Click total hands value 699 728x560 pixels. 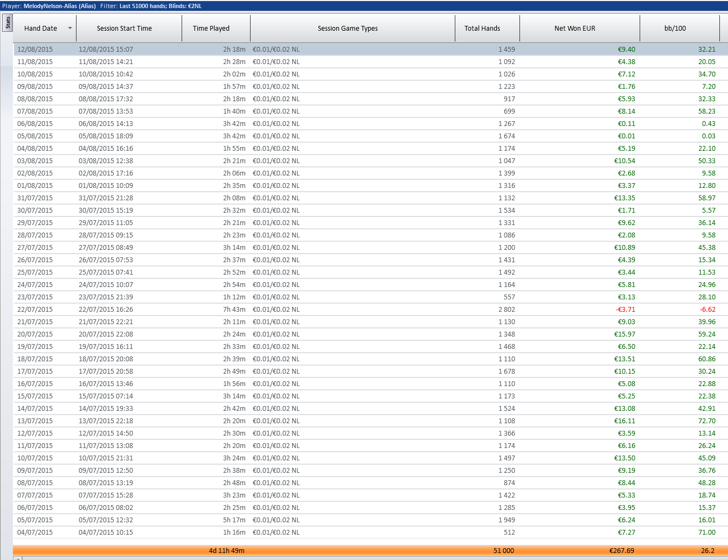pos(509,111)
